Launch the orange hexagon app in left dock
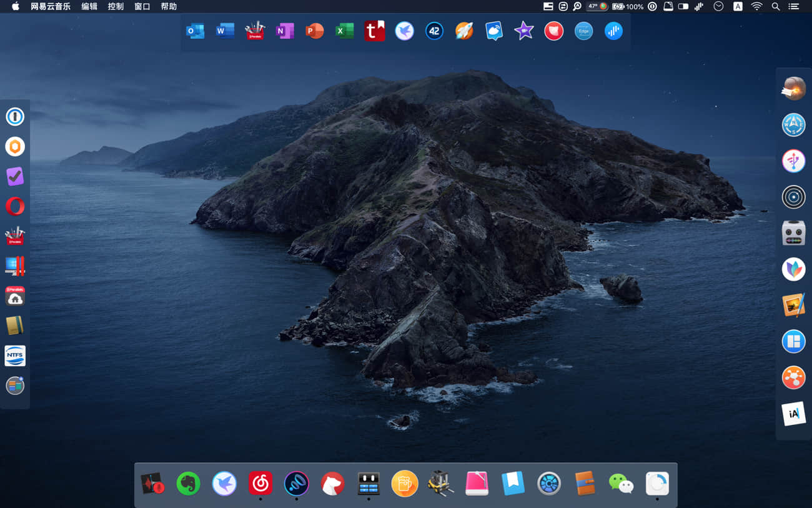The height and width of the screenshot is (508, 812). coord(15,146)
